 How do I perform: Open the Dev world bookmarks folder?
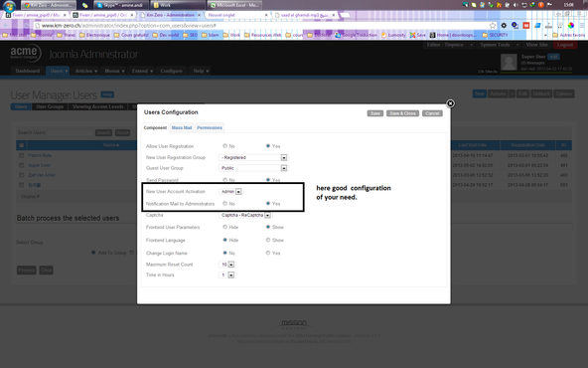166,35
